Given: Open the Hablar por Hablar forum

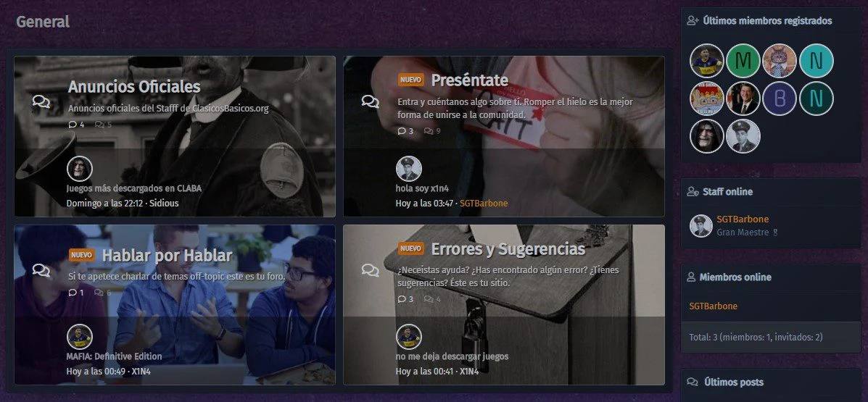Looking at the screenshot, I should coord(167,256).
